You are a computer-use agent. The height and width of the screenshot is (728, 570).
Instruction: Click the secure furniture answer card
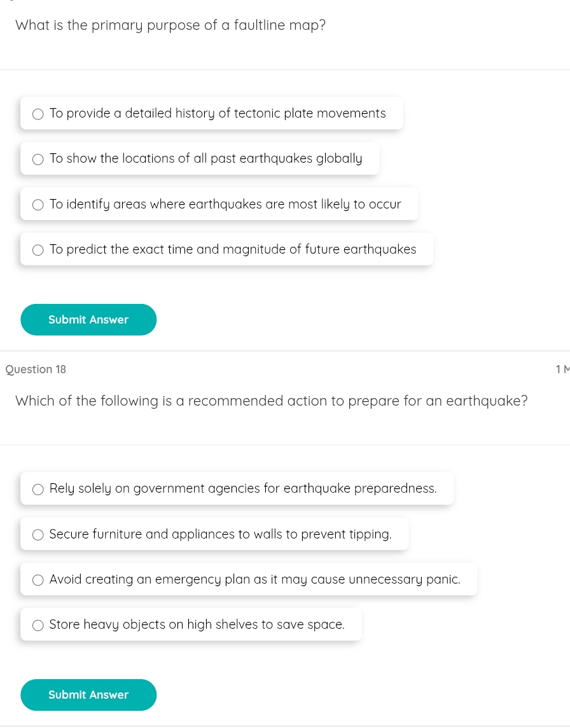214,534
